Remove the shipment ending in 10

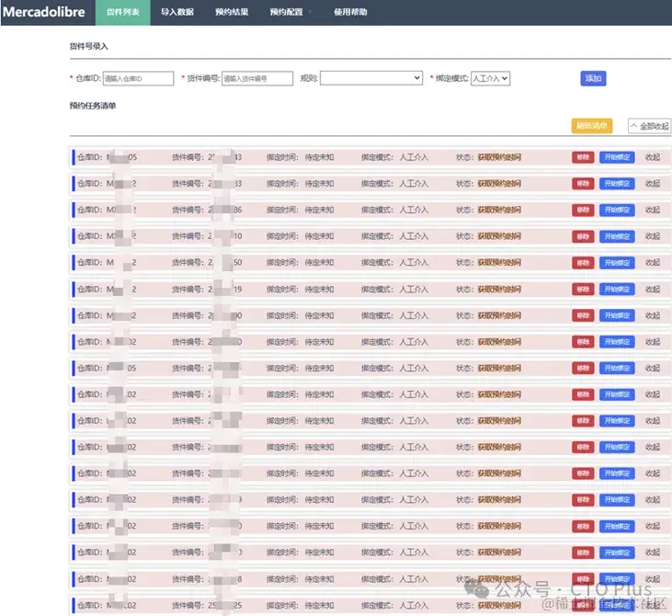[x=583, y=236]
